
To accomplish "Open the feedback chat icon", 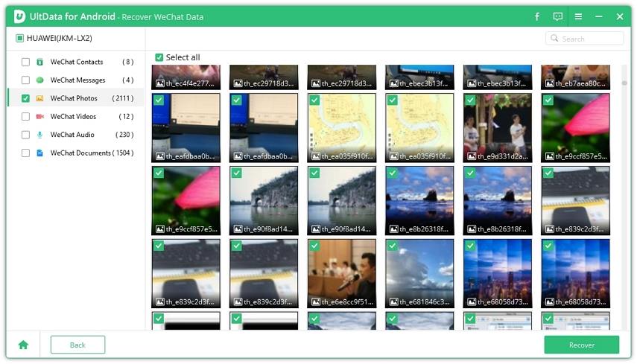I will (x=558, y=16).
